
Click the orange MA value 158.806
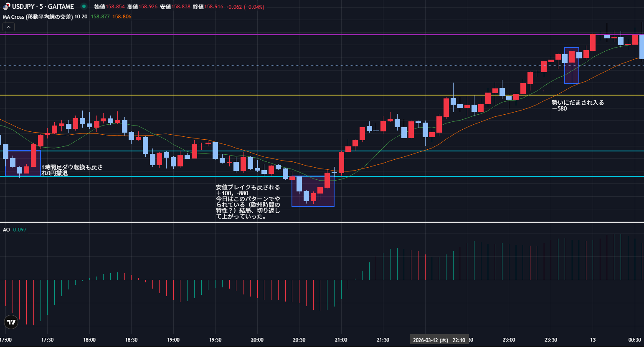(x=122, y=17)
